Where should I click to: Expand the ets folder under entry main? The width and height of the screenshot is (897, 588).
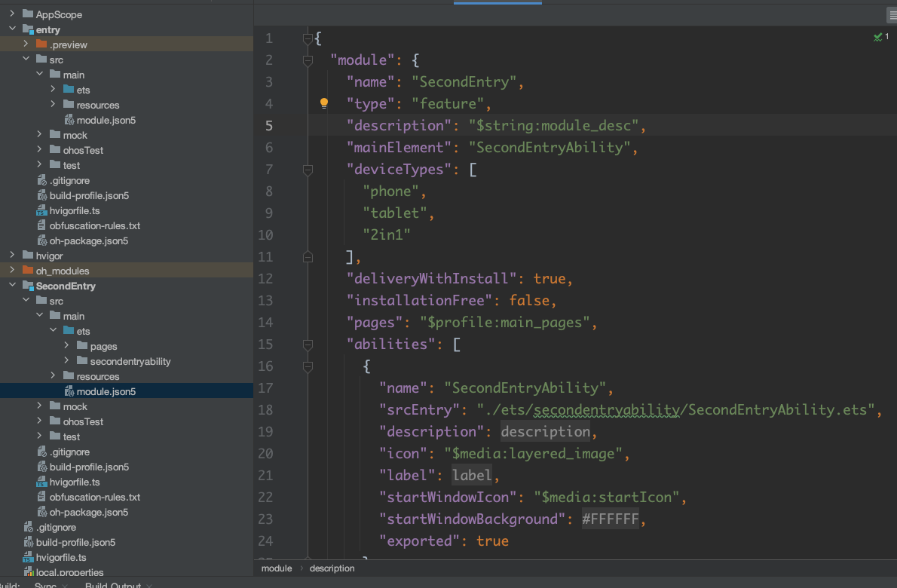click(53, 89)
